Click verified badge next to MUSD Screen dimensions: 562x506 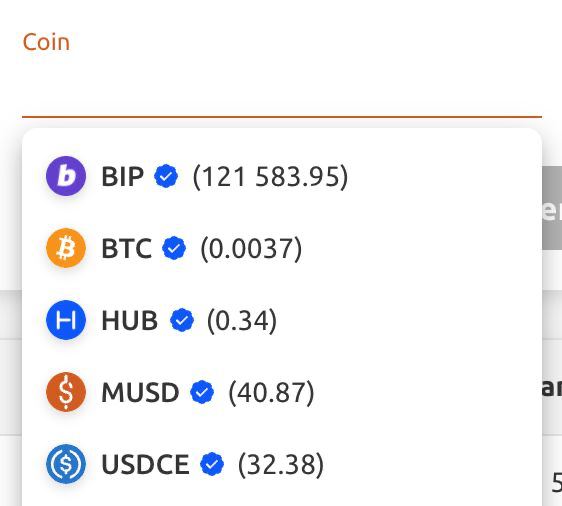(x=202, y=392)
